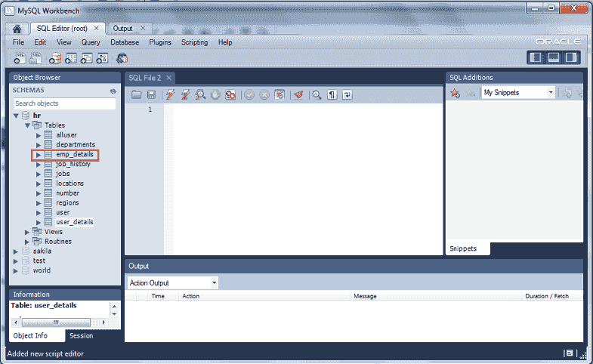The image size is (593, 364).
Task: Execute the SQL script lightning icon
Action: [x=170, y=94]
